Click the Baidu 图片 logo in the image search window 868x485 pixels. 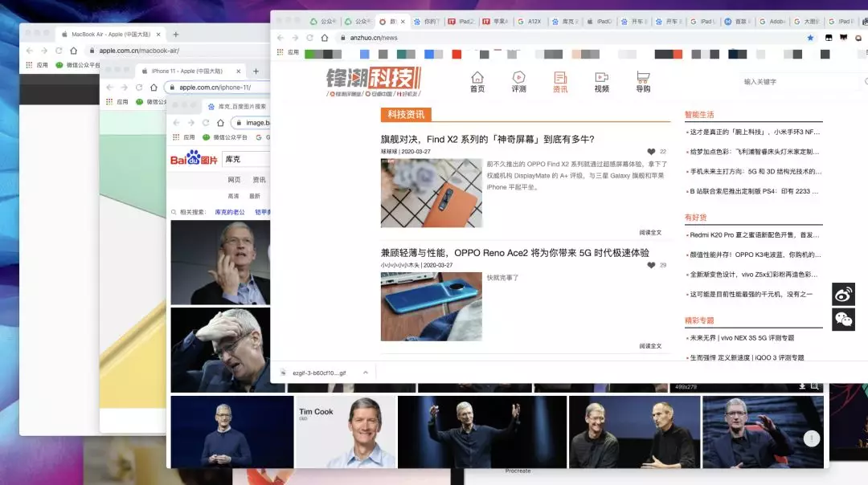pos(193,159)
